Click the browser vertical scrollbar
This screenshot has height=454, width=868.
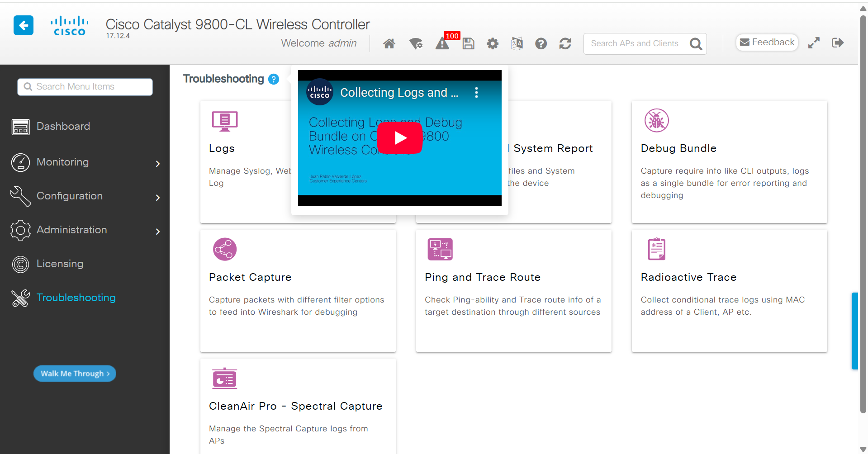point(863,214)
